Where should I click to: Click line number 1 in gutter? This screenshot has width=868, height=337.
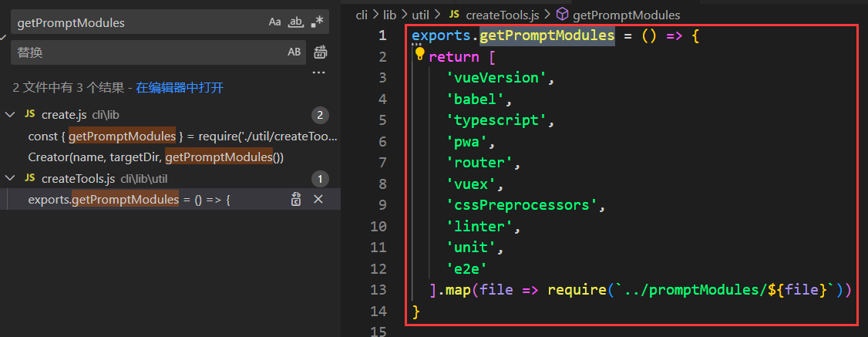pos(382,35)
